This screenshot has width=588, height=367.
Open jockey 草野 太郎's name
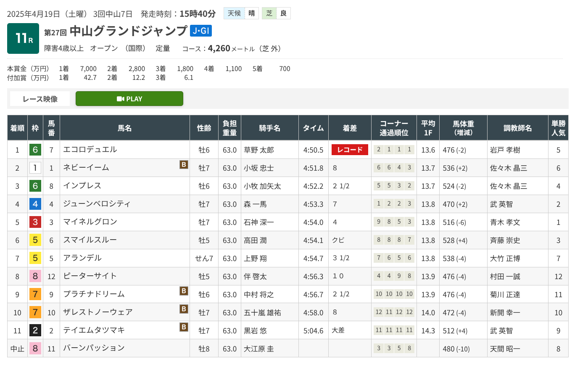pos(259,150)
